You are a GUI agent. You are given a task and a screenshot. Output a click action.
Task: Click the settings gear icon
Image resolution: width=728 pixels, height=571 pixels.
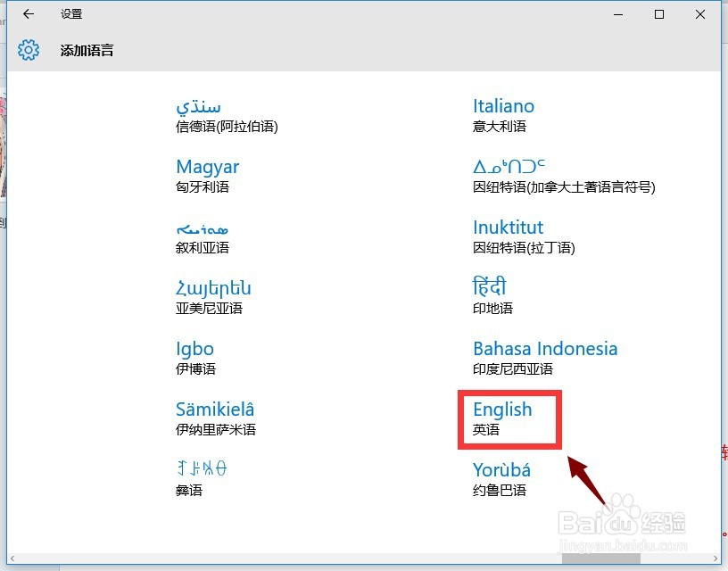pos(28,50)
